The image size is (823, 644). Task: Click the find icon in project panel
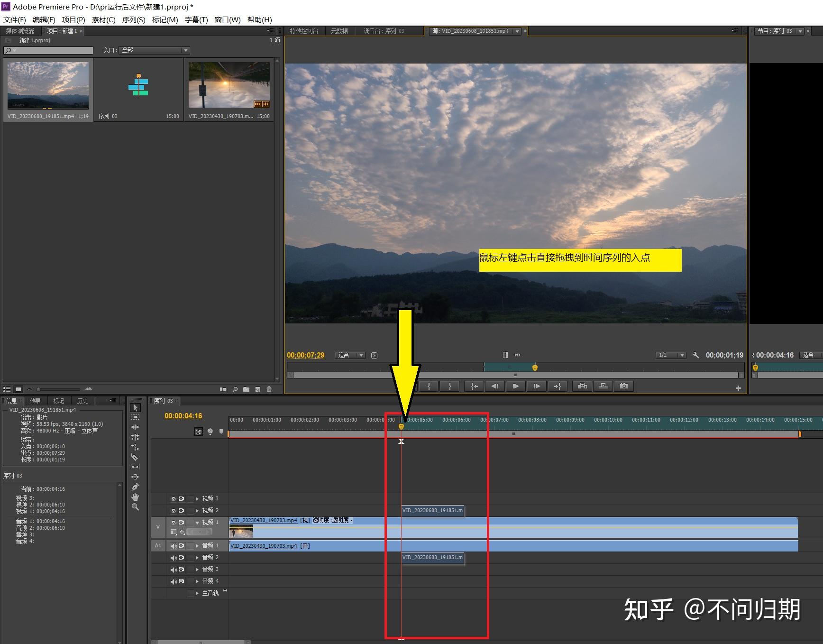(235, 389)
